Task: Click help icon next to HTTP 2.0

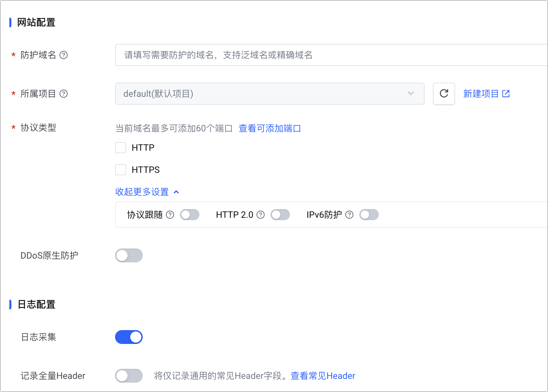Action: pos(261,215)
